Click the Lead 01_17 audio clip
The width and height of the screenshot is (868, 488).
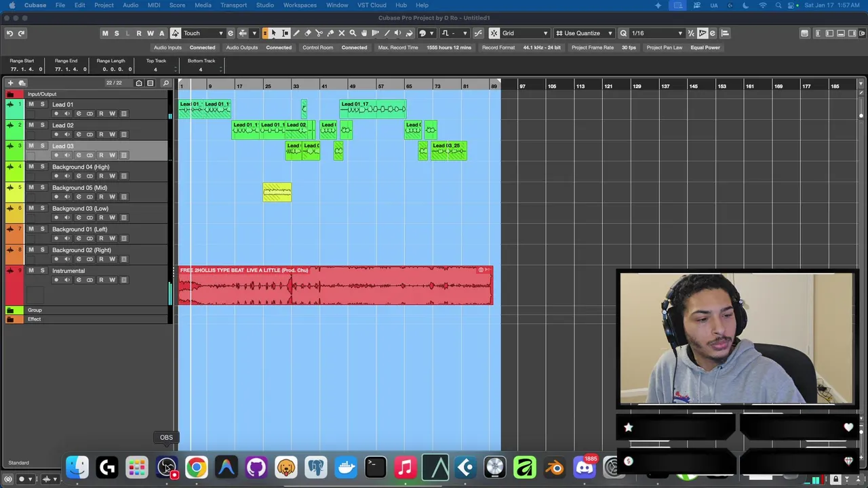(372, 108)
